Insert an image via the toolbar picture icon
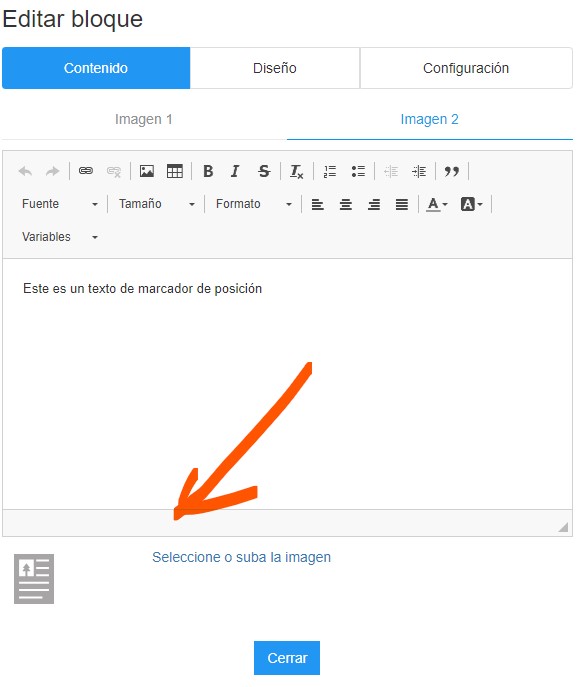This screenshot has height=687, width=578. [x=147, y=171]
